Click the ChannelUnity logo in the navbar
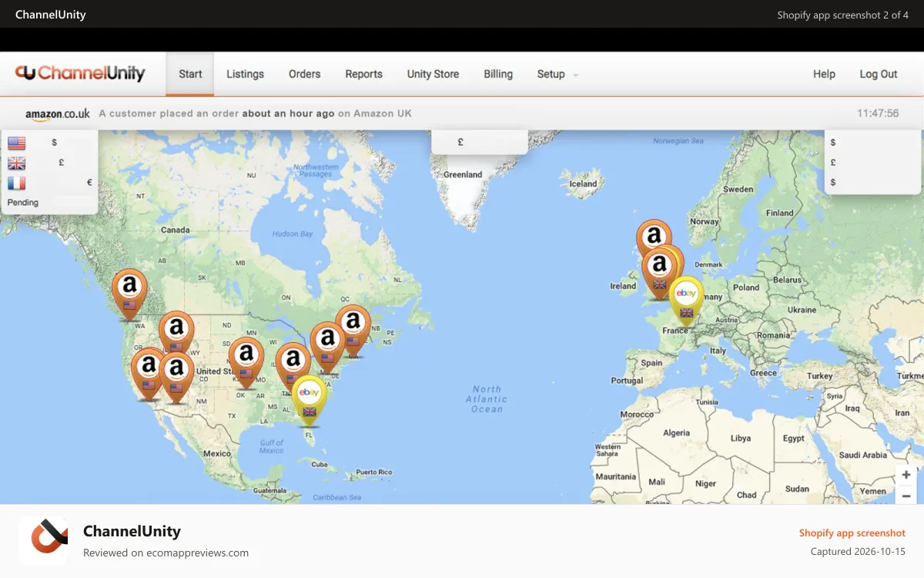Screen dimensions: 924x578 click(80, 73)
